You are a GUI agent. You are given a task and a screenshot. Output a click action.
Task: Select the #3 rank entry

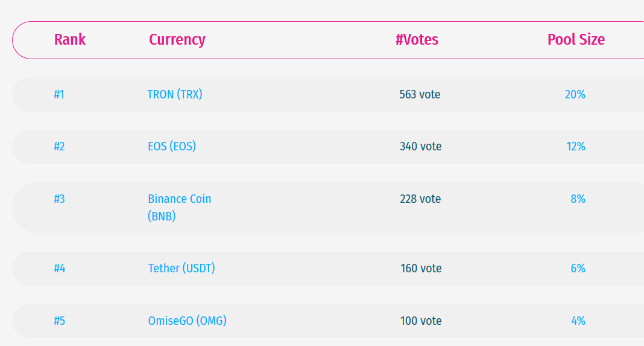click(x=59, y=199)
